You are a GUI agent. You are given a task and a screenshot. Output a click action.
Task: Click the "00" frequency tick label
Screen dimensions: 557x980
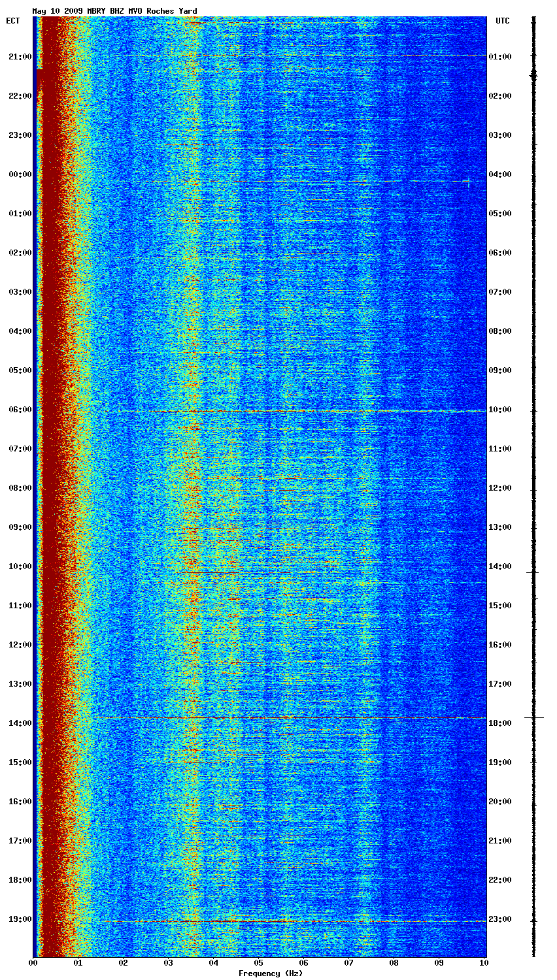coord(33,963)
